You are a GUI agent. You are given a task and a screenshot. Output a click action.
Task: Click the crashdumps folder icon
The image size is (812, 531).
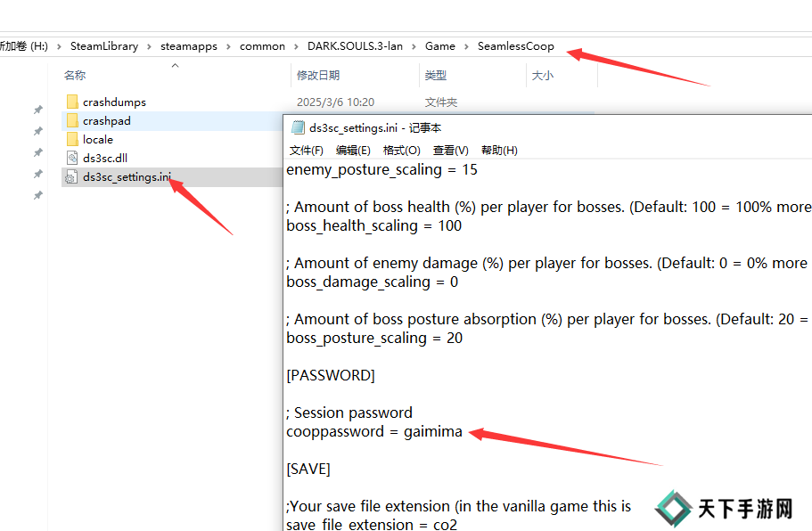72,102
